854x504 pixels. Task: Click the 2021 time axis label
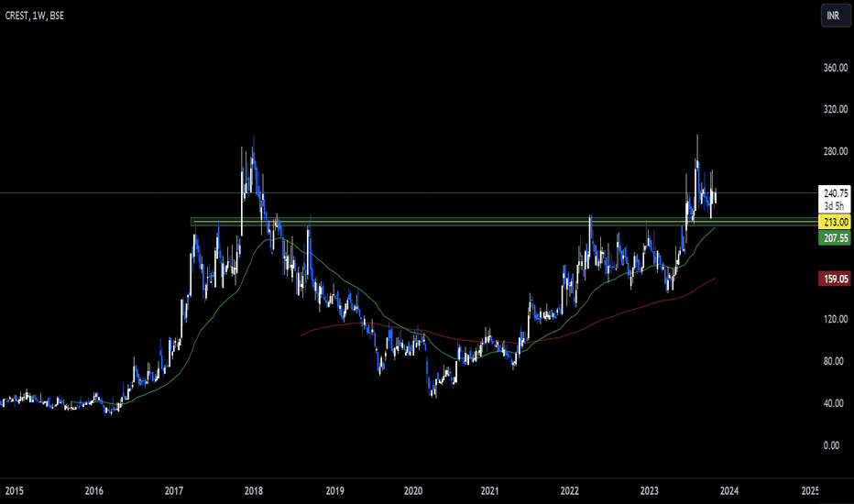click(x=489, y=491)
